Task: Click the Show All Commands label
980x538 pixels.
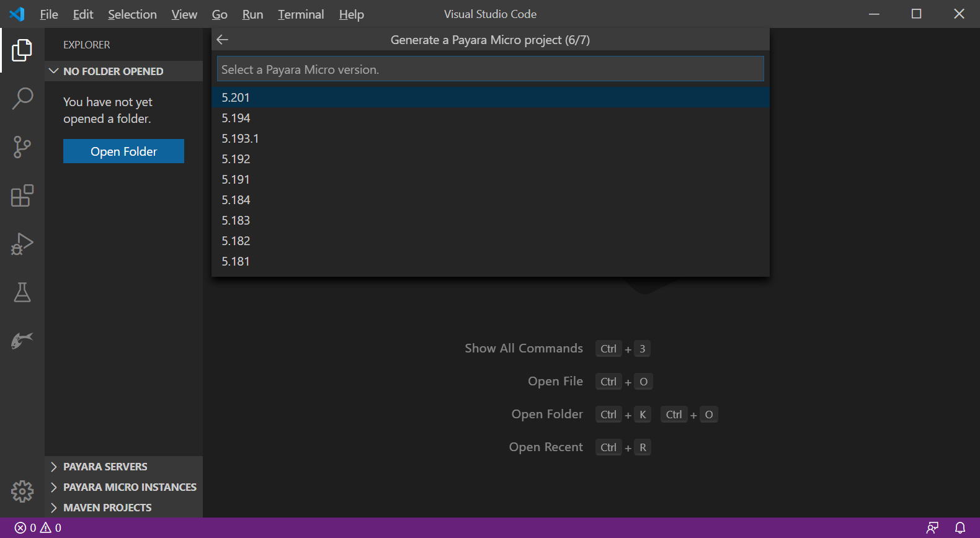Action: click(x=524, y=348)
